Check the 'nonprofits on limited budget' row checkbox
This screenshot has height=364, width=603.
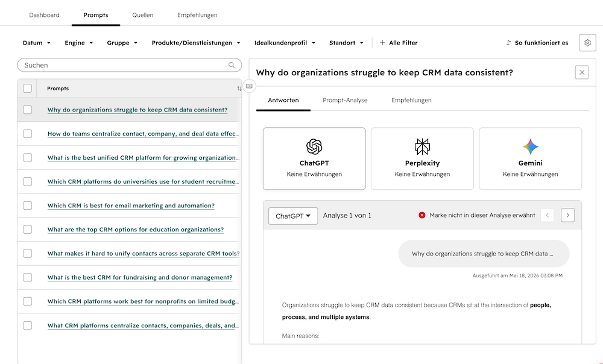click(x=27, y=301)
